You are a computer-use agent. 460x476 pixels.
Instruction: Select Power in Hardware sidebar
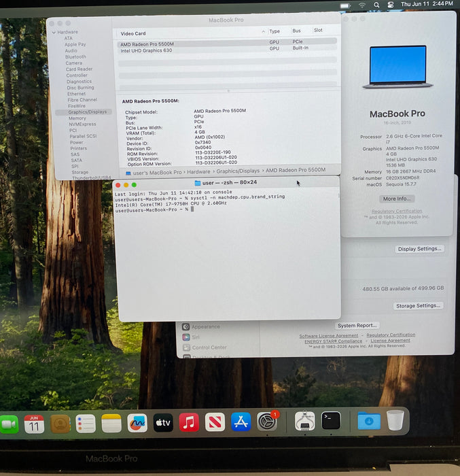[x=77, y=142]
